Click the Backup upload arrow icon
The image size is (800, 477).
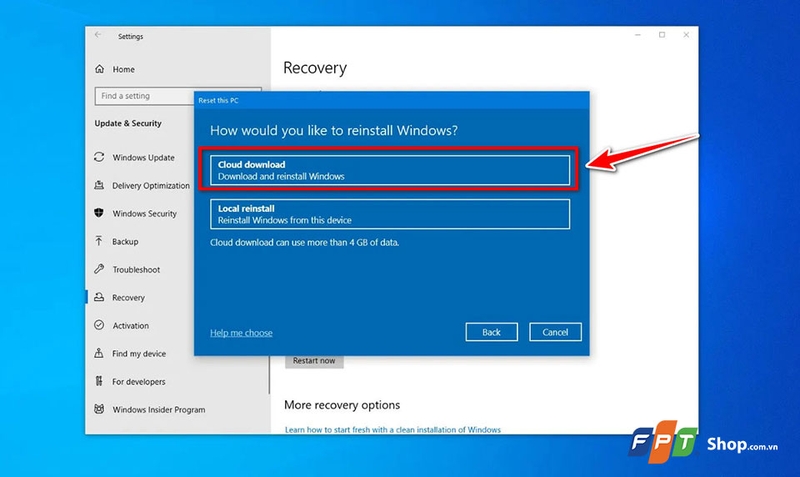click(99, 241)
